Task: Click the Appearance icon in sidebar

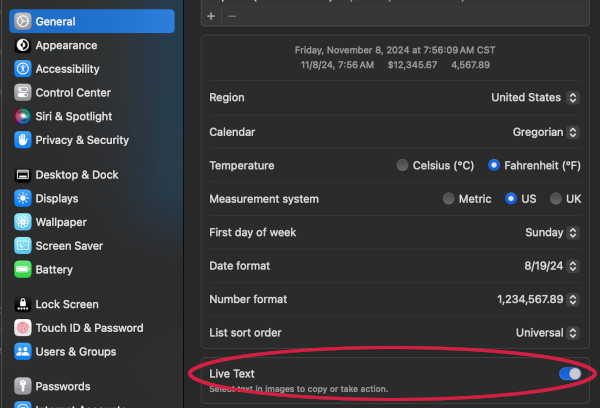Action: (x=22, y=45)
